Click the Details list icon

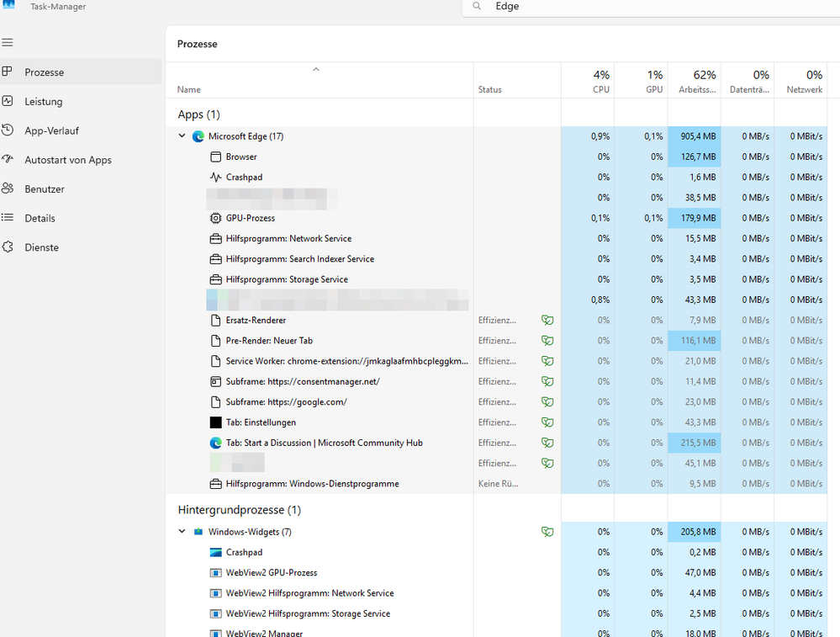click(x=8, y=218)
